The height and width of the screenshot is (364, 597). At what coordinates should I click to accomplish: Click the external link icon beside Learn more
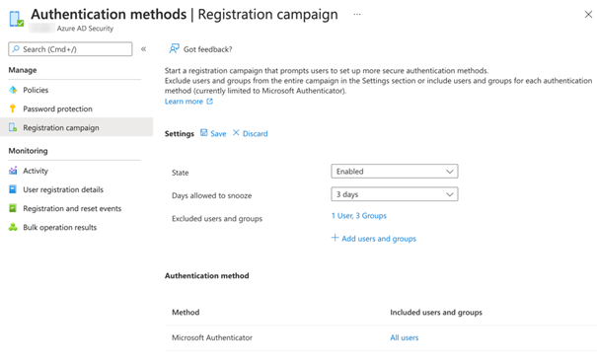pyautogui.click(x=209, y=102)
